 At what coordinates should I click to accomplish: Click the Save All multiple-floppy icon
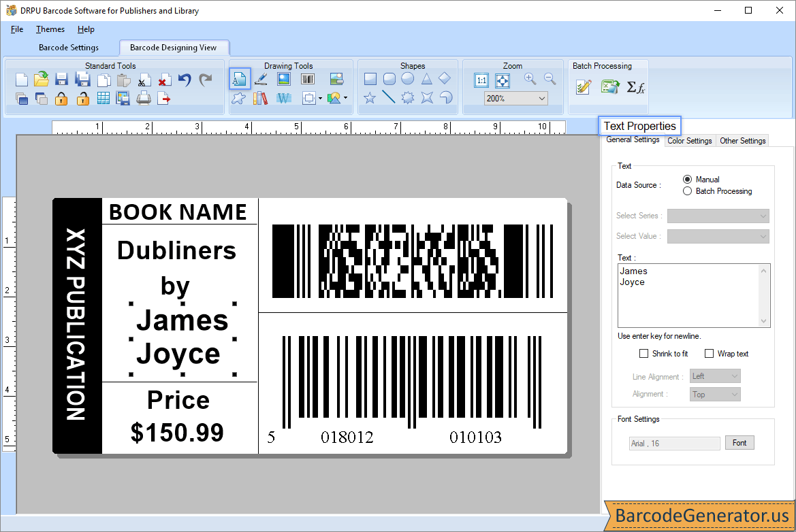82,80
